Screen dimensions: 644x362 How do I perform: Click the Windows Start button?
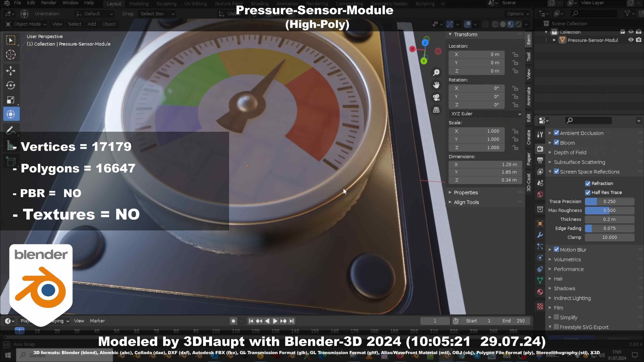point(8,355)
